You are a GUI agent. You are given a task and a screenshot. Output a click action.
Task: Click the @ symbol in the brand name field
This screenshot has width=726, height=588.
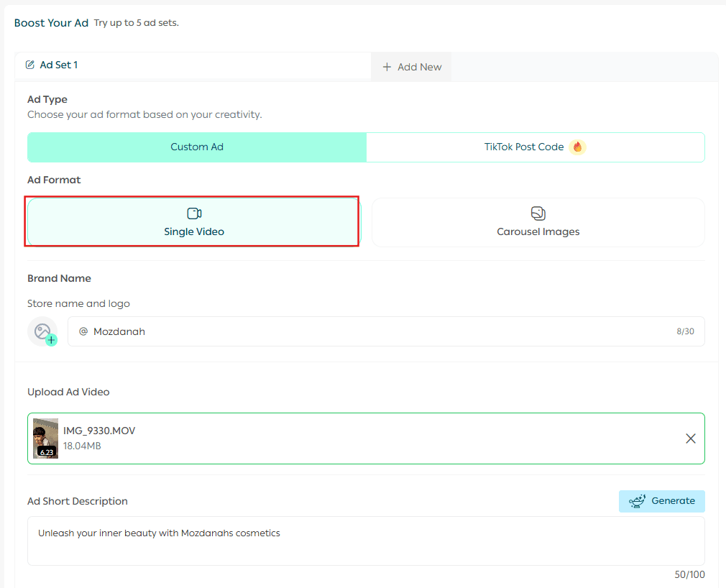(83, 331)
